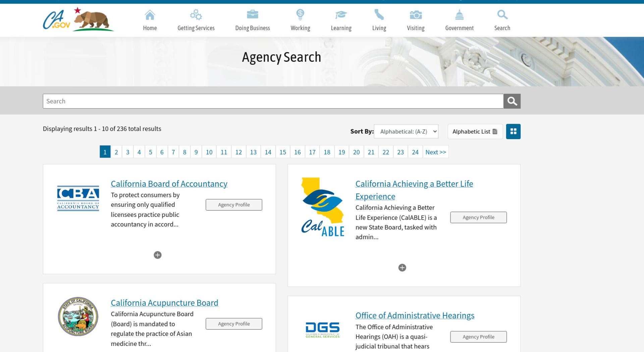Open the CA.gov logo homepage
This screenshot has height=352, width=644.
click(78, 19)
